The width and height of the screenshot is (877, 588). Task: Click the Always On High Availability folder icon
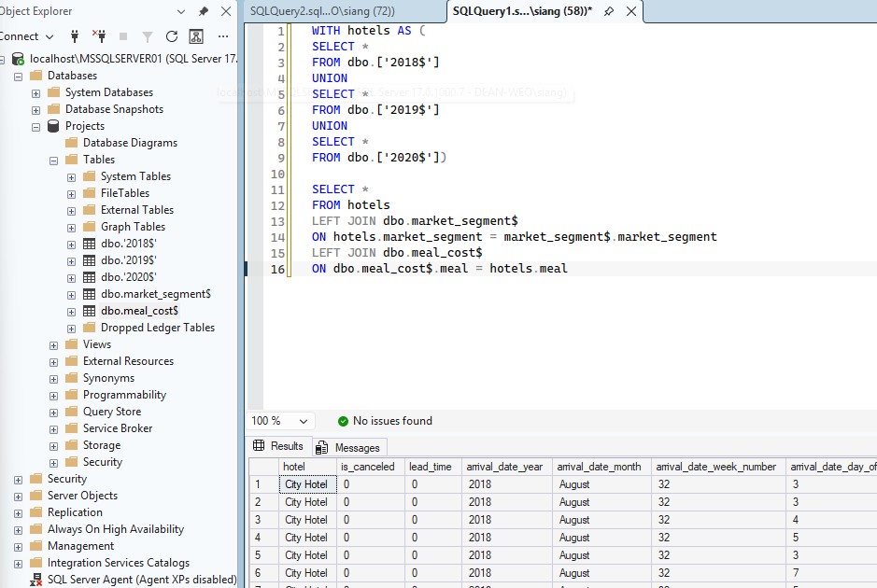35,529
